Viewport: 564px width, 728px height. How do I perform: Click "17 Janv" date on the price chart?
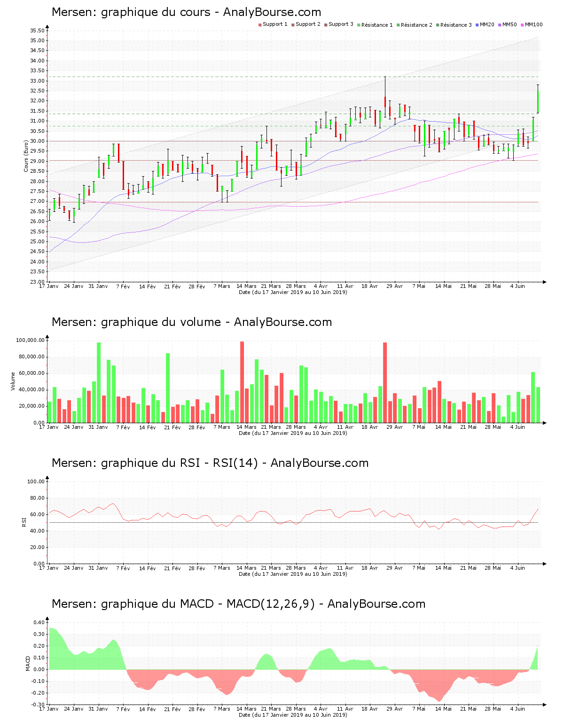(x=49, y=286)
